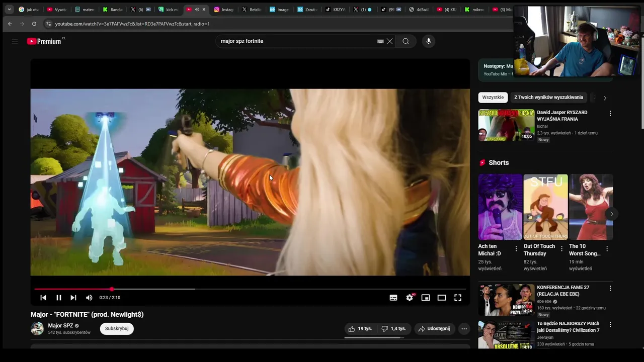Image resolution: width=644 pixels, height=362 pixels.
Task: Switch to the Betclic X tab
Action: click(252, 10)
